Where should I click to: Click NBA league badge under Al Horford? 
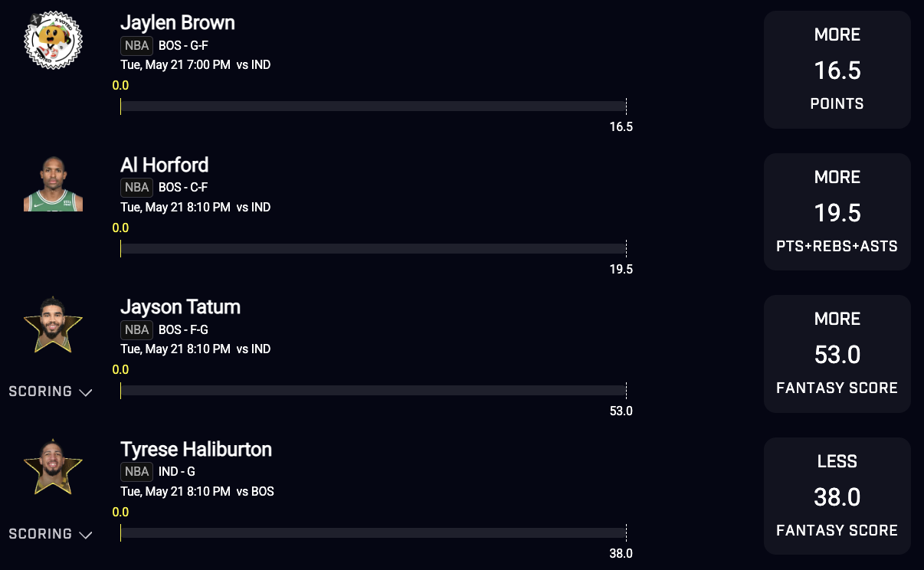(x=136, y=188)
